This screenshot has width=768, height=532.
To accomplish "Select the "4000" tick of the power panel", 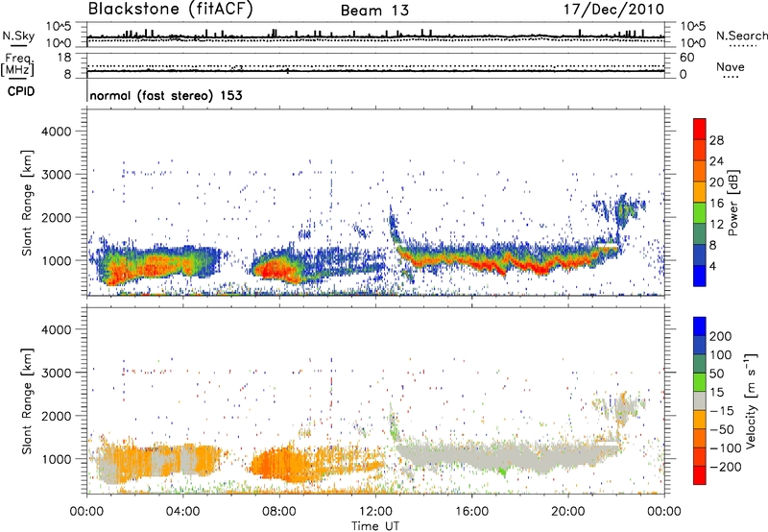I will 57,132.
